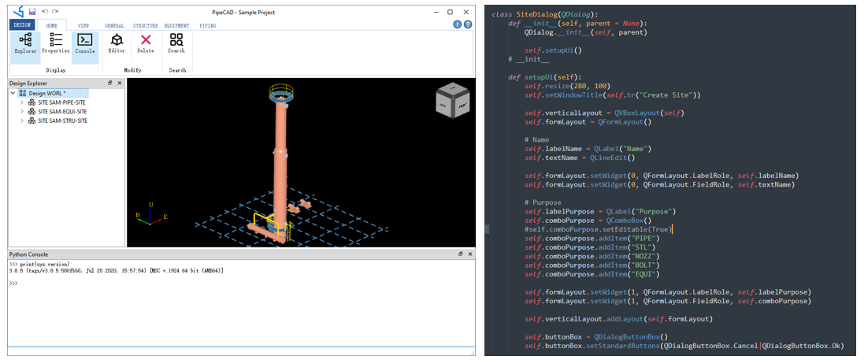868x360 pixels.
Task: Click the red Delete icon
Action: (146, 44)
